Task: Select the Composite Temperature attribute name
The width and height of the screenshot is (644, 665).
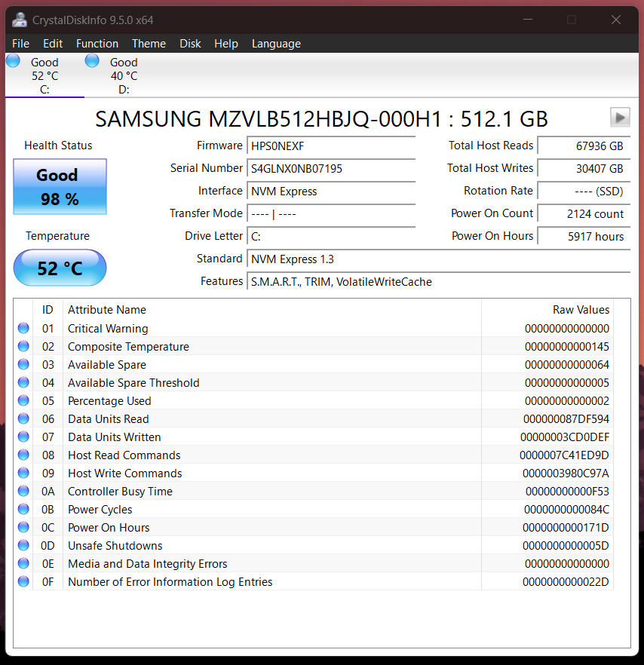Action: [x=128, y=347]
